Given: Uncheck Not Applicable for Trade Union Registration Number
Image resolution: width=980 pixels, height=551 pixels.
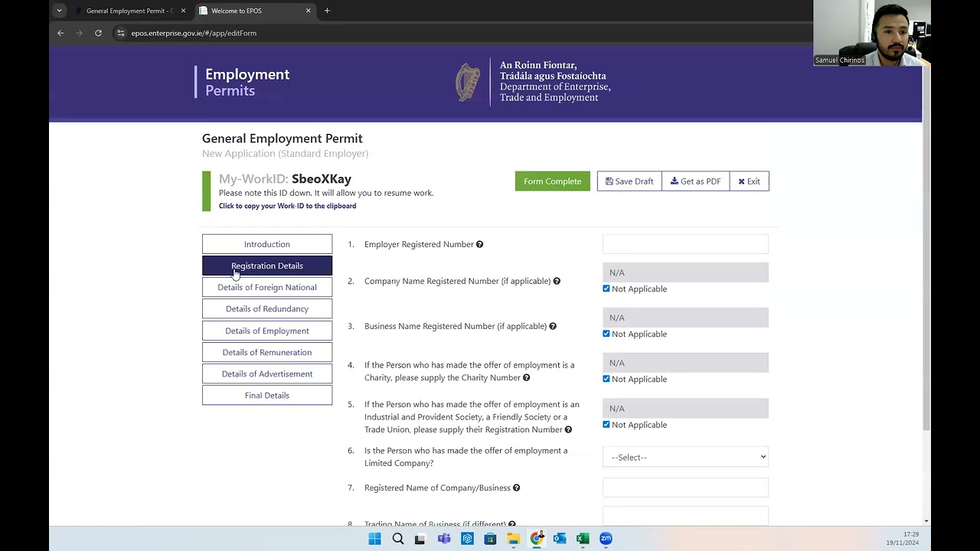Looking at the screenshot, I should point(606,425).
